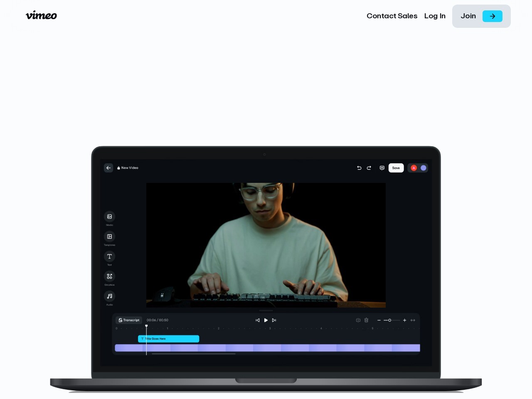
Task: Adjust the timeline zoom slider
Action: (391, 320)
